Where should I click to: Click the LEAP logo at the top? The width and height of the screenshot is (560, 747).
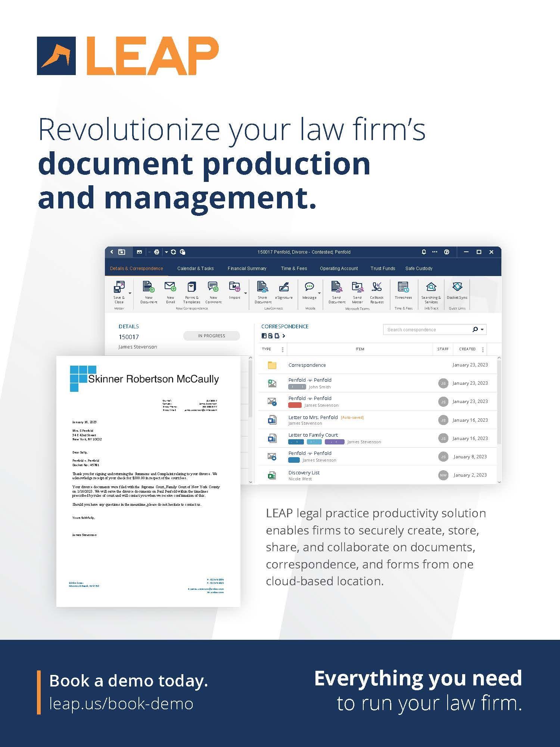pyautogui.click(x=128, y=56)
